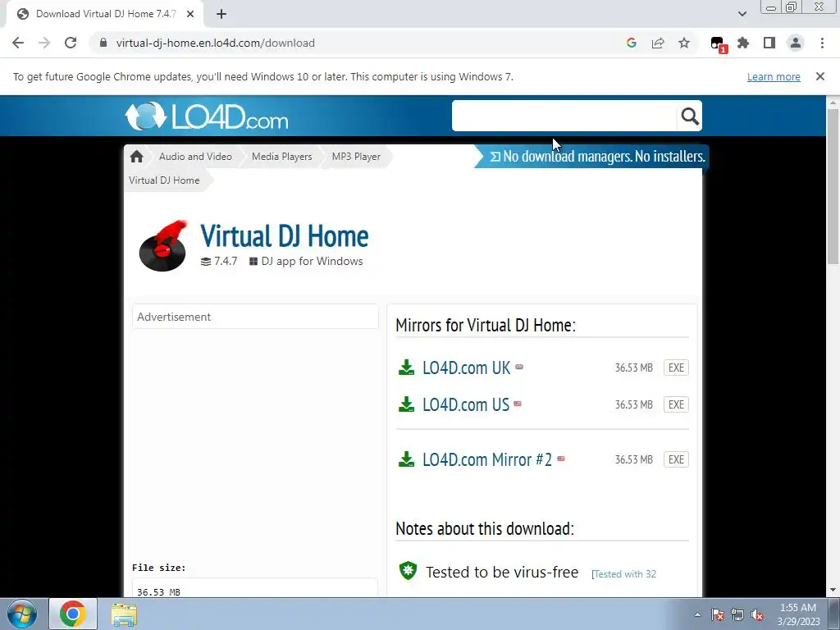This screenshot has width=840, height=630.
Task: Open Audio and Video breadcrumb
Action: (x=195, y=157)
